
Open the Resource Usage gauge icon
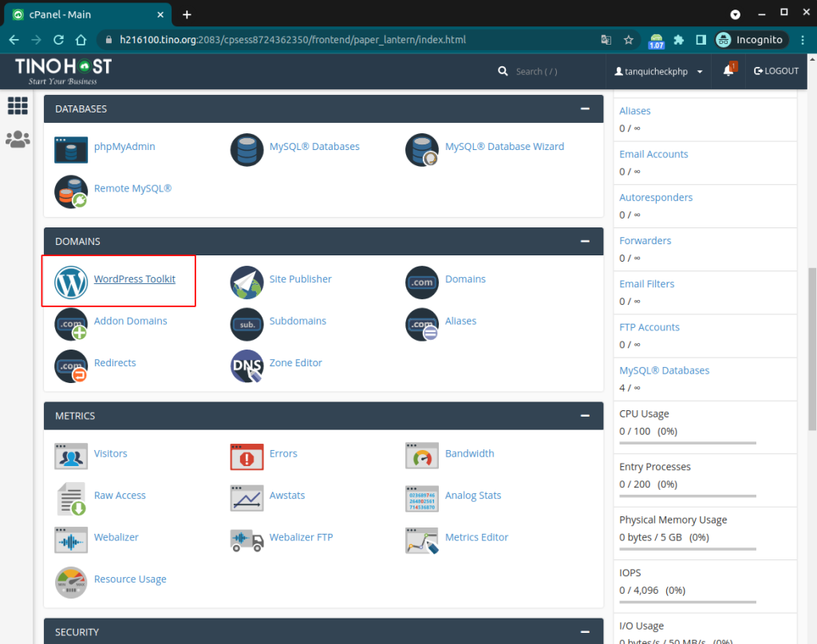tap(71, 583)
